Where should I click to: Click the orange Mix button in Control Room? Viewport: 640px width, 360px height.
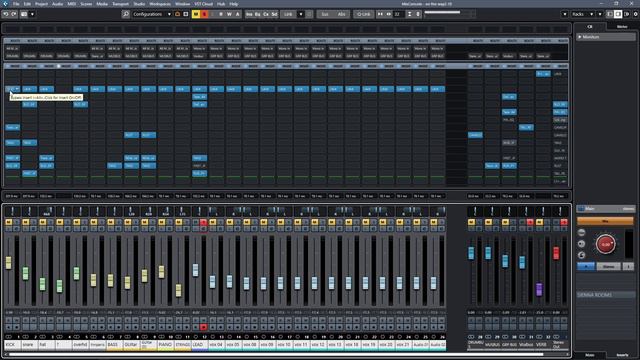[605, 221]
